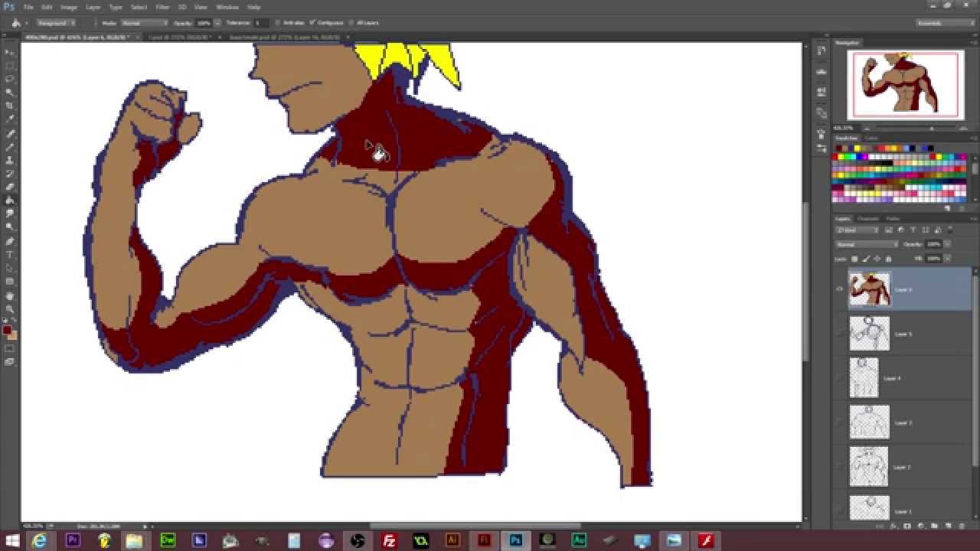The height and width of the screenshot is (551, 980).
Task: Hide Layer 6 visibility
Action: tap(839, 289)
